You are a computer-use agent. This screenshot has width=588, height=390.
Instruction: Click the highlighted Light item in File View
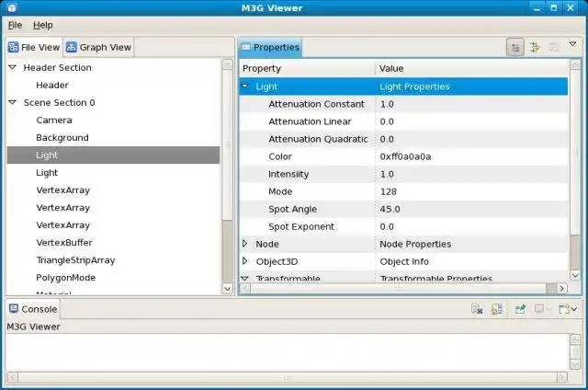point(113,155)
